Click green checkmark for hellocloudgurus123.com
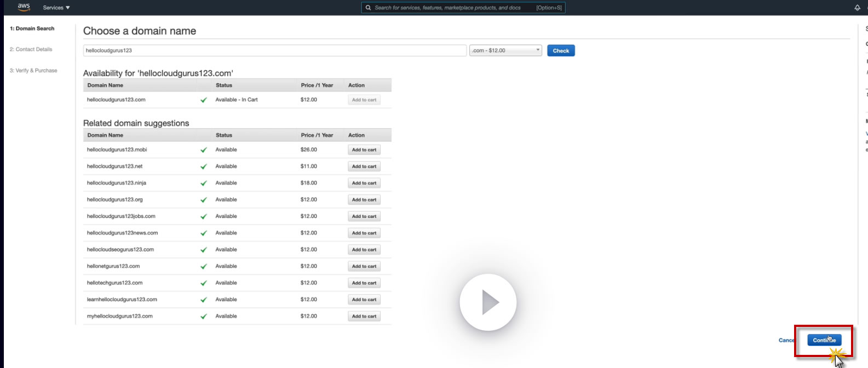 (x=204, y=100)
